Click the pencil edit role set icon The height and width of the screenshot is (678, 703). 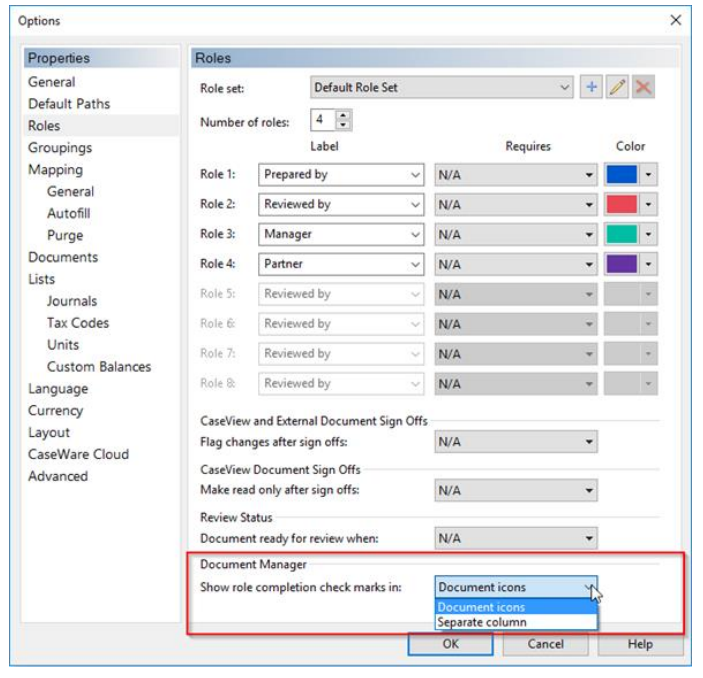618,87
